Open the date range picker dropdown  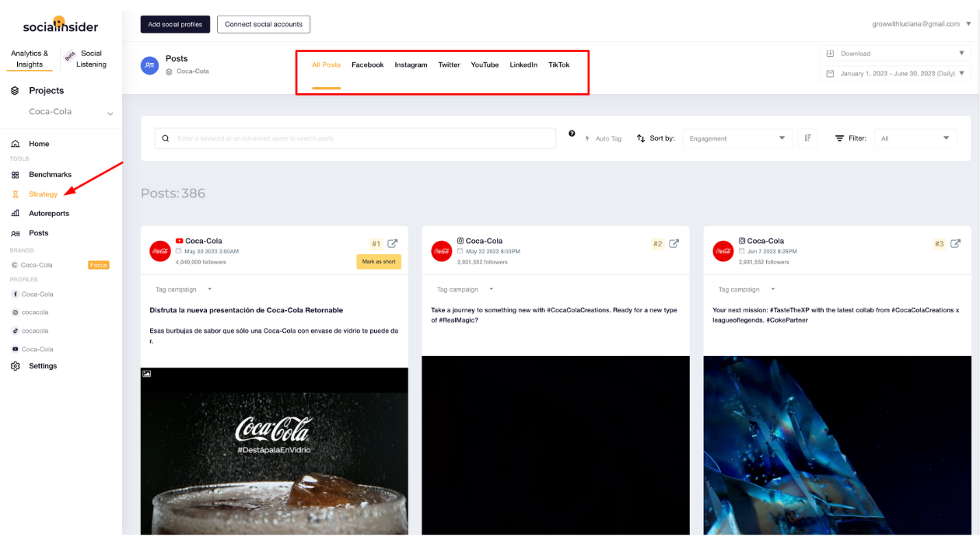click(895, 74)
